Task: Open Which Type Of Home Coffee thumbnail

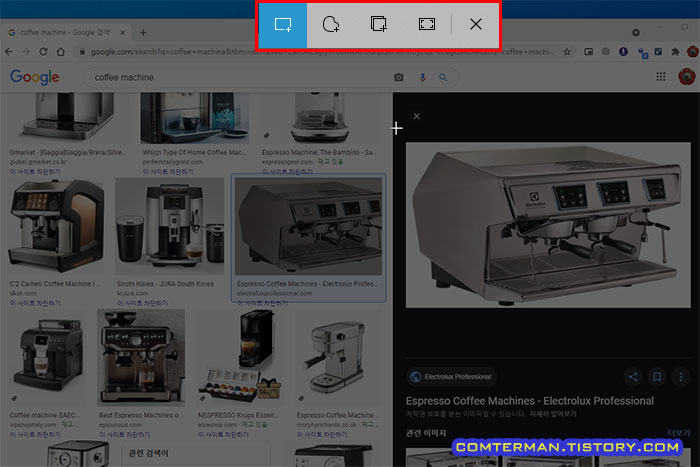Action: (194, 118)
